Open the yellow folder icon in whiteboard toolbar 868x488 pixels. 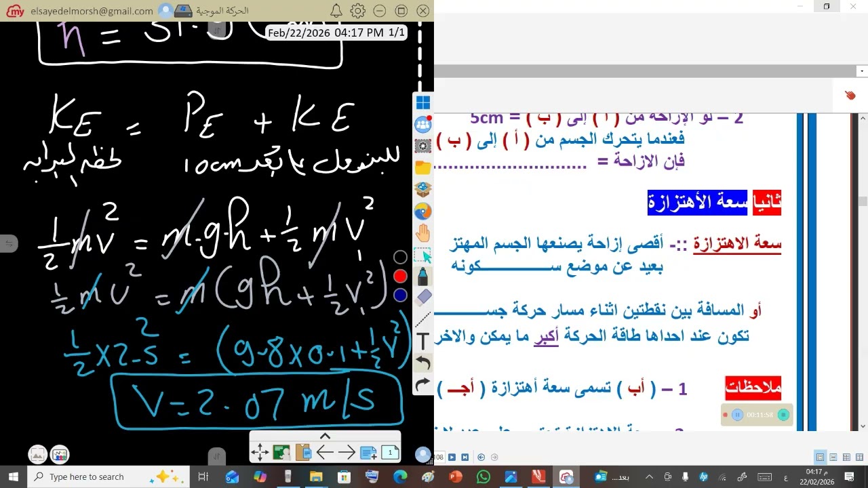point(423,167)
